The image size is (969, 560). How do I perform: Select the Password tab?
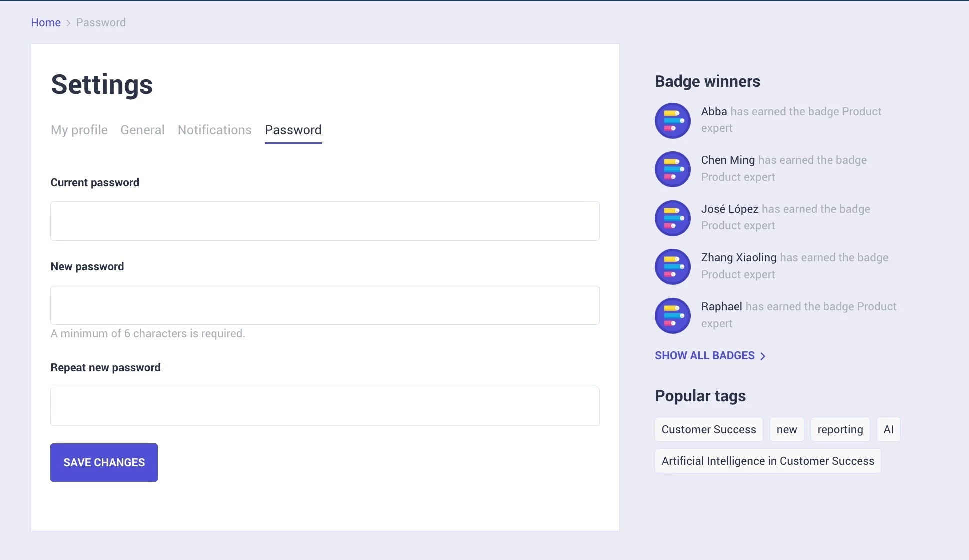tap(293, 130)
